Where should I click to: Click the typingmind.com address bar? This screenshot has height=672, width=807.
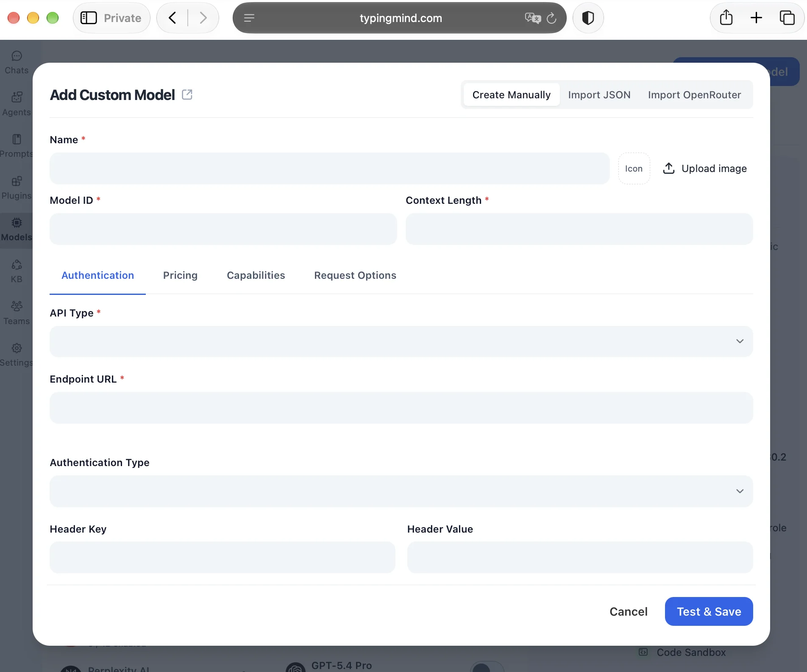point(400,18)
